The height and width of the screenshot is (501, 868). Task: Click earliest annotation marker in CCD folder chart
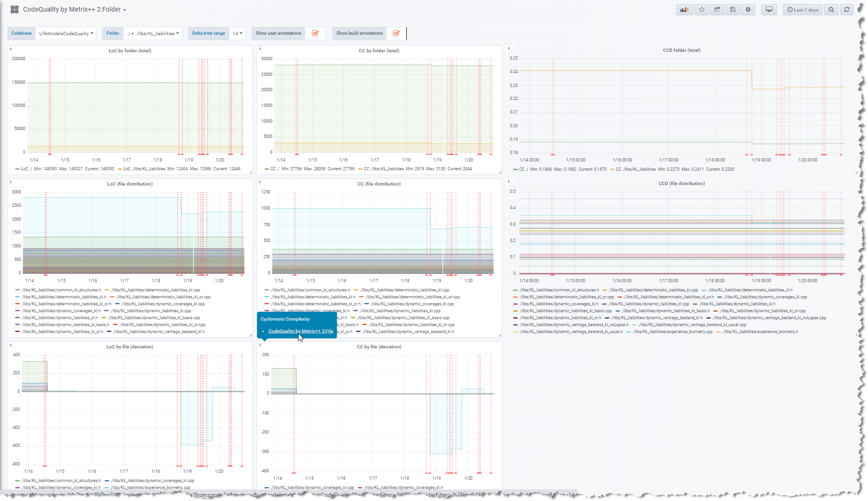tap(553, 154)
